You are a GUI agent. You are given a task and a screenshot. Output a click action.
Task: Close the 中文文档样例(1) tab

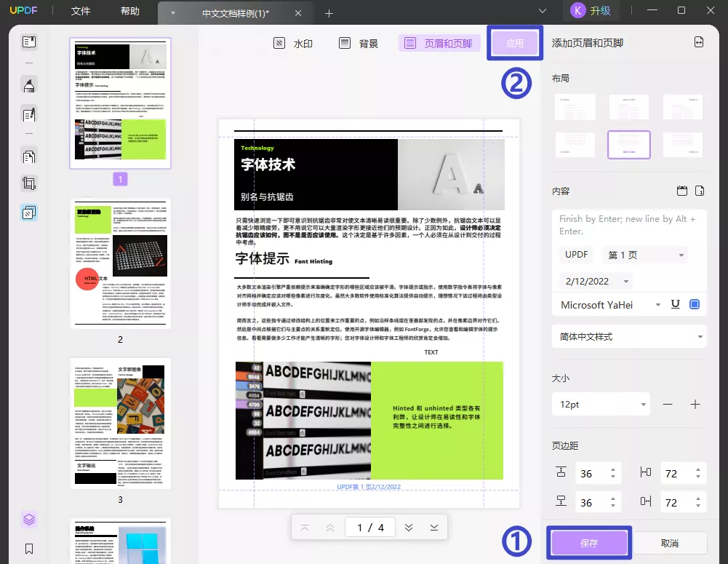click(x=298, y=14)
